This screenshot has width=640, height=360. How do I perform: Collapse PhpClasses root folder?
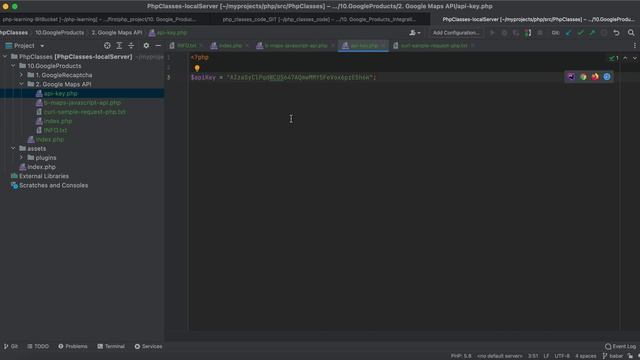tap(5, 57)
